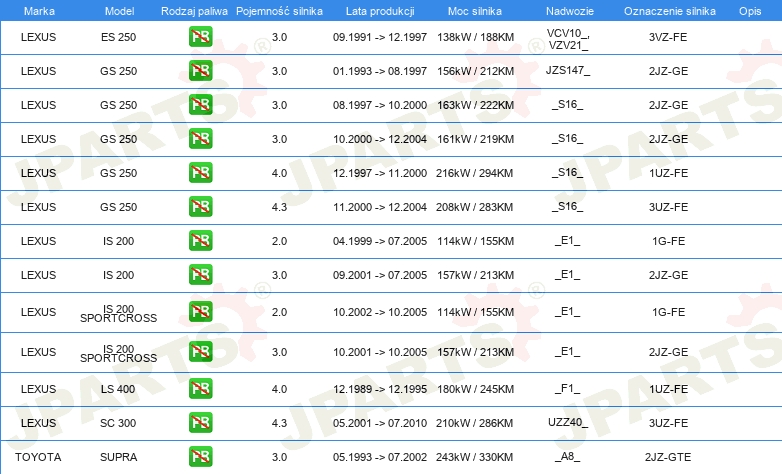Click the power value 208kW / 283KM
This screenshot has width=782, height=474.
pyautogui.click(x=474, y=207)
